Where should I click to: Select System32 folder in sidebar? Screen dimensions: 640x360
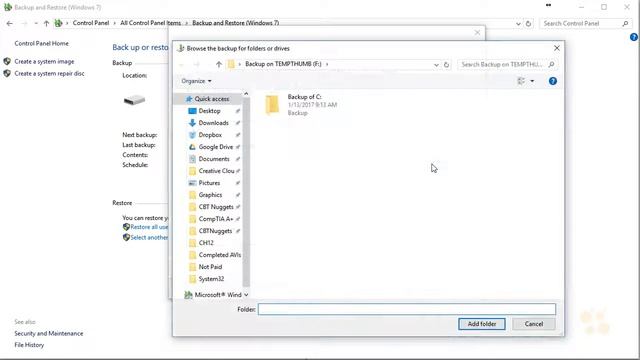tap(211, 279)
